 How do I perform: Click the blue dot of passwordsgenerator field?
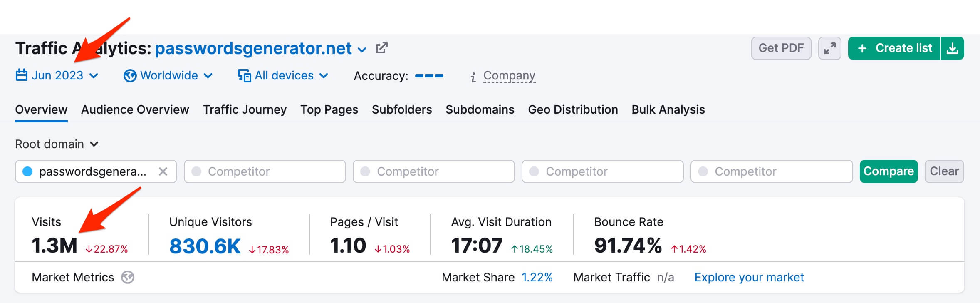pos(27,171)
